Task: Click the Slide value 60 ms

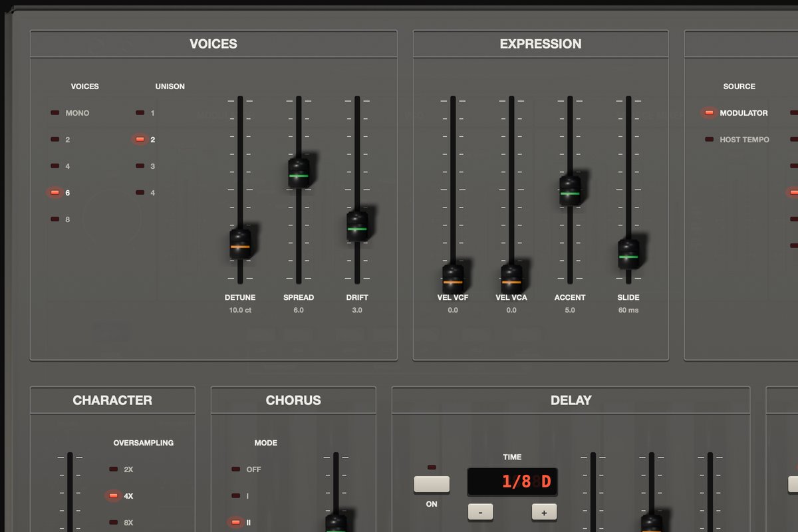Action: tap(628, 310)
